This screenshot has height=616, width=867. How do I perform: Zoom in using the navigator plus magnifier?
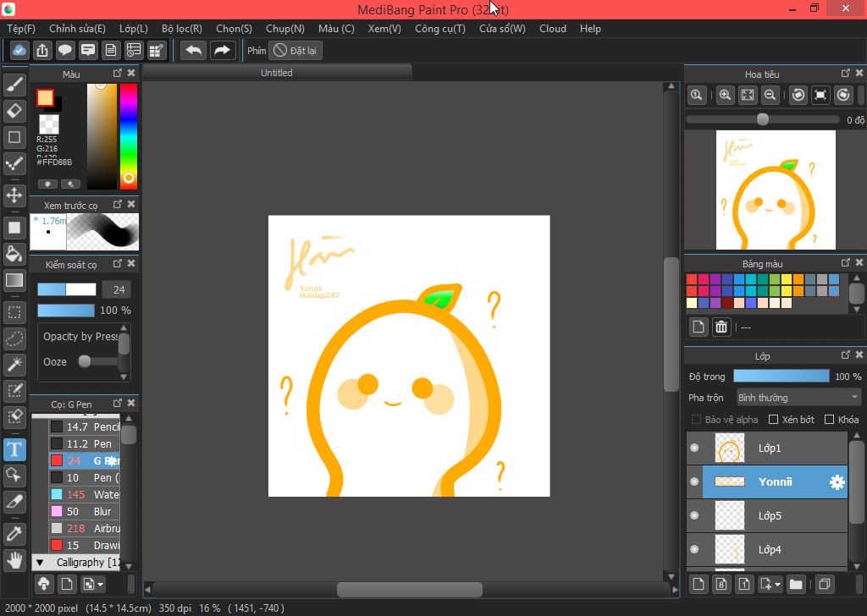pos(725,95)
